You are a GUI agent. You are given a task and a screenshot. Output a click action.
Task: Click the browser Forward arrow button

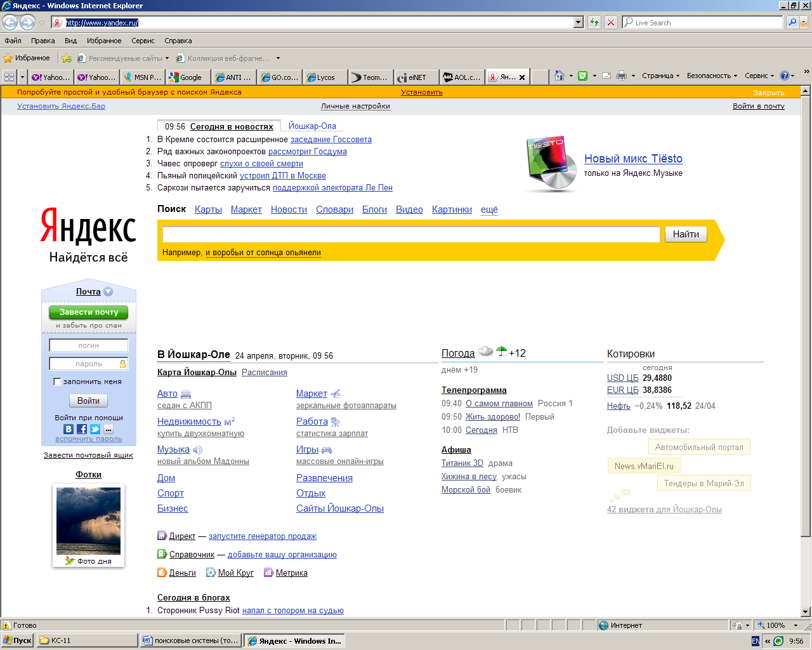coord(27,22)
